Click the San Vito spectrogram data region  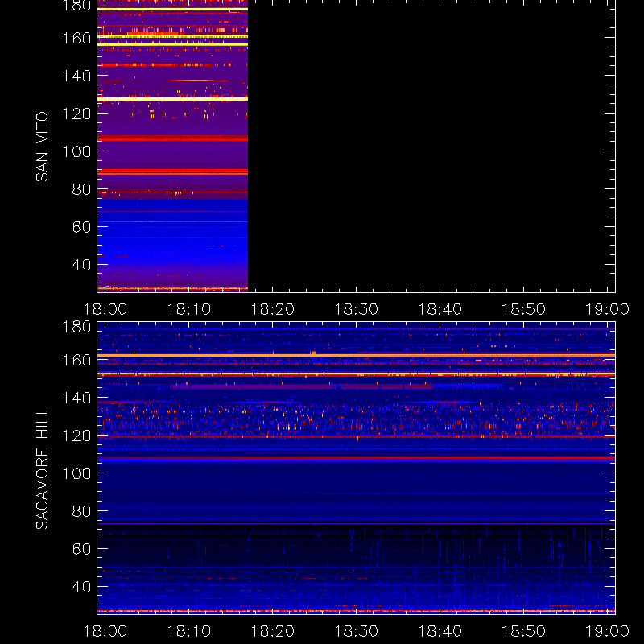point(172,146)
